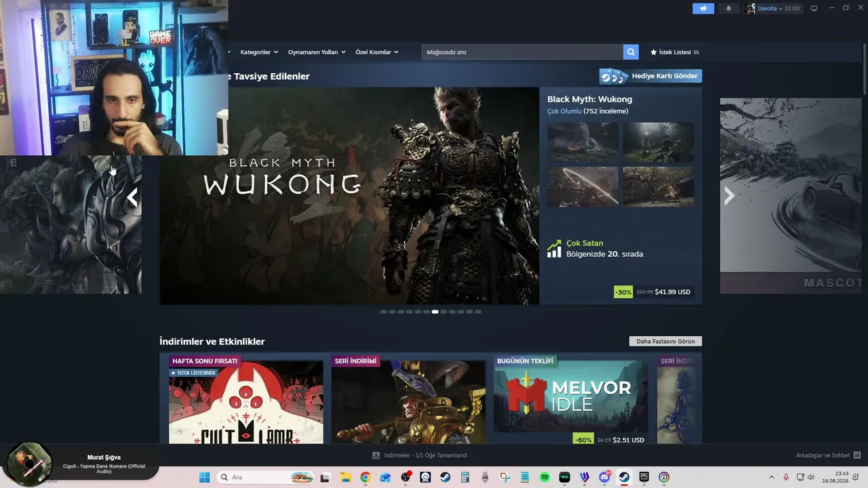Expand the Özel Kısımlar dropdown
This screenshot has height=488, width=868.
tap(377, 52)
